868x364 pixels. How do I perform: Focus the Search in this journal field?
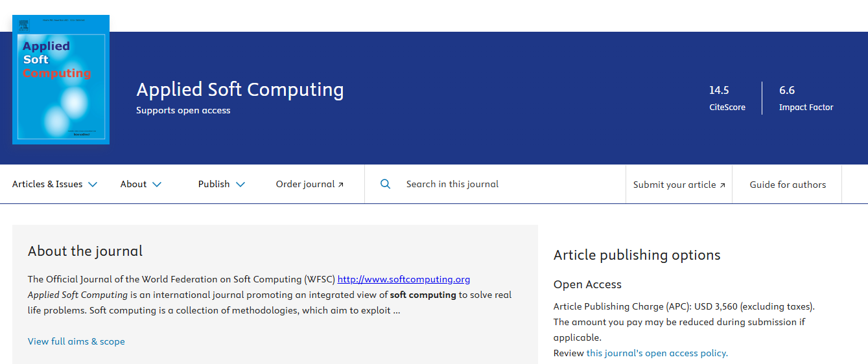coord(495,184)
